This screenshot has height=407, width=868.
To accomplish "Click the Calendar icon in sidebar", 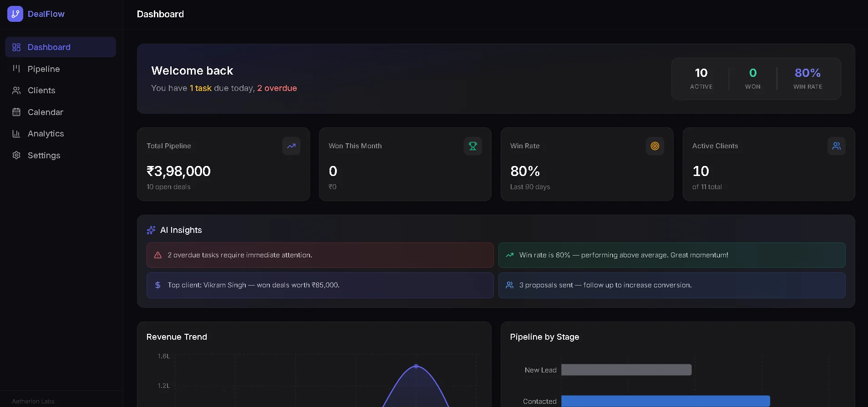I will (16, 112).
